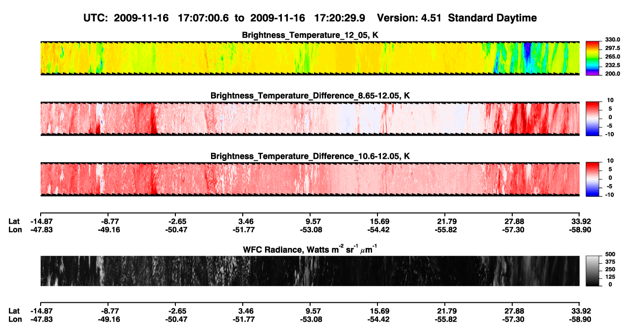The image size is (644, 330).
Task: Click the 8.65-12.05 difference image strip
Action: pyautogui.click(x=310, y=119)
